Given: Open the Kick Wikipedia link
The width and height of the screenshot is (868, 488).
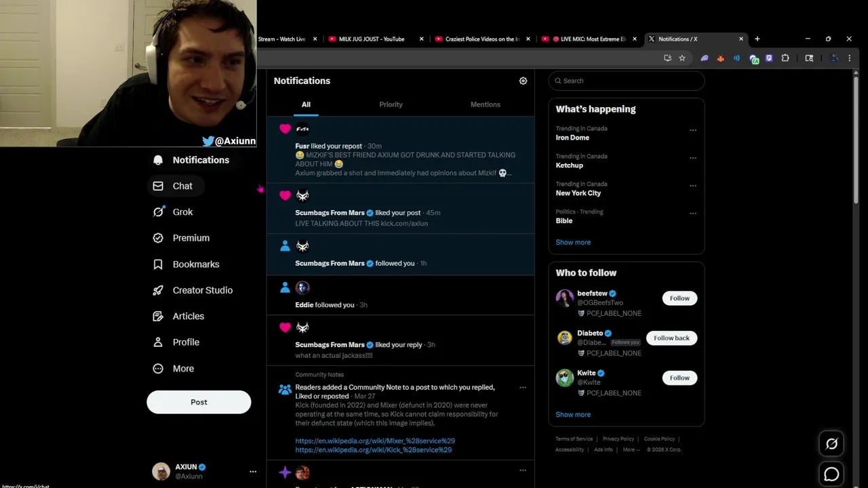Looking at the screenshot, I should point(374,450).
